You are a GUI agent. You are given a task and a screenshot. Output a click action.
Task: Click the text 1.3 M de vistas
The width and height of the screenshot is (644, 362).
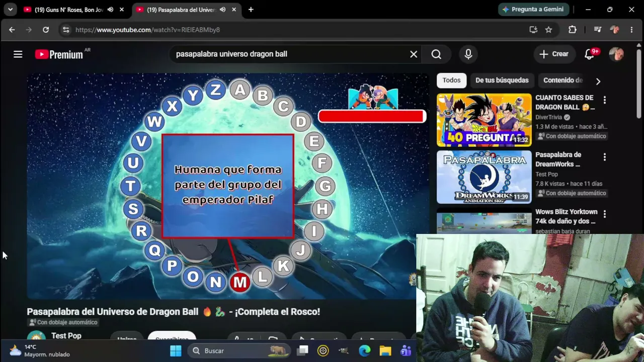point(555,127)
